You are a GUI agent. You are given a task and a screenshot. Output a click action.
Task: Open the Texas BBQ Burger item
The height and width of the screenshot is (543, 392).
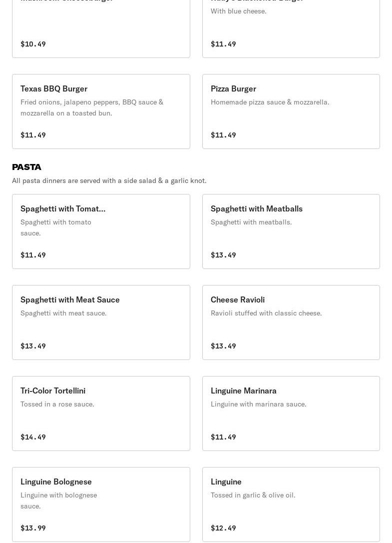point(101,111)
